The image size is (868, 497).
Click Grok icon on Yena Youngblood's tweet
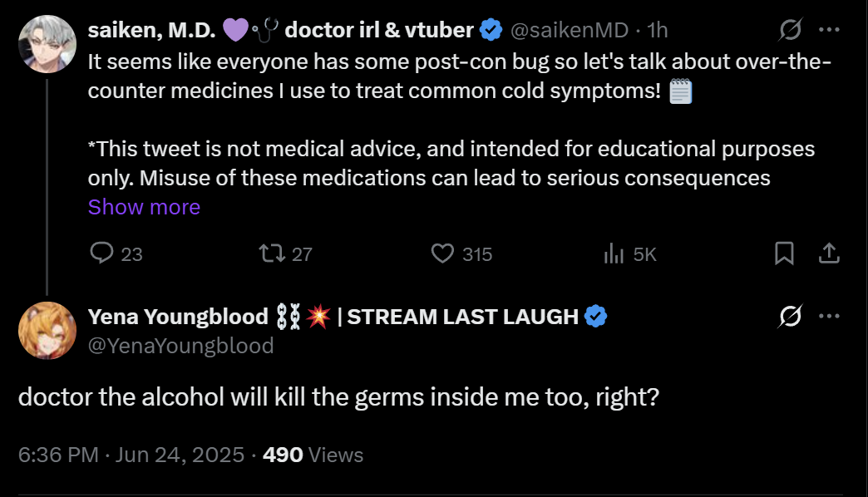pyautogui.click(x=790, y=316)
